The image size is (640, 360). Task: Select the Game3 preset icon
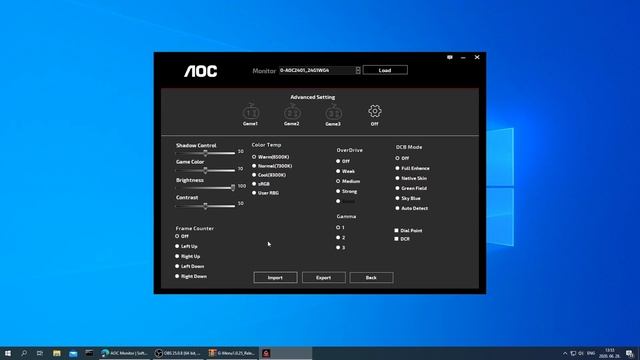[x=333, y=112]
